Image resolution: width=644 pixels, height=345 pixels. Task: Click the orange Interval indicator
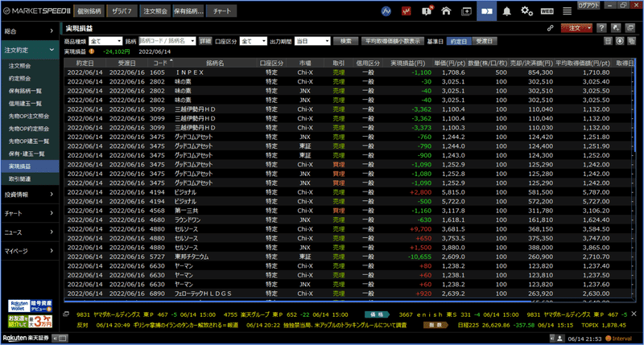point(619,339)
